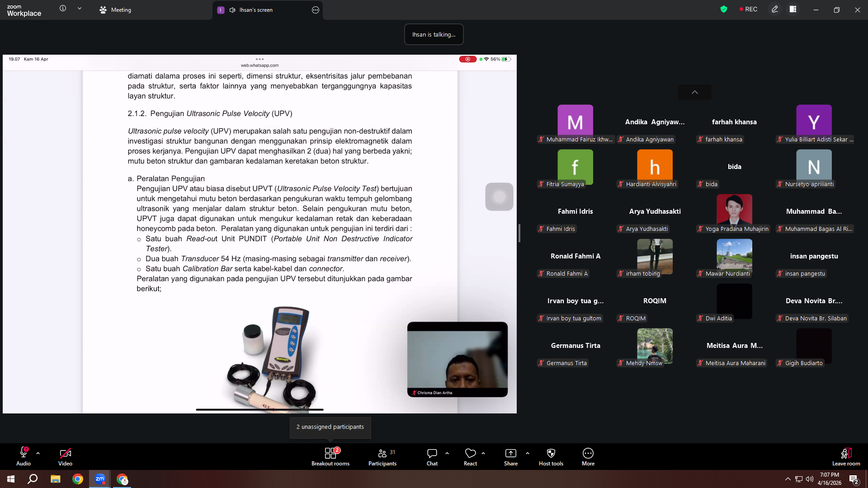Image resolution: width=868 pixels, height=488 pixels.
Task: Open the Chat panel
Action: point(432,456)
